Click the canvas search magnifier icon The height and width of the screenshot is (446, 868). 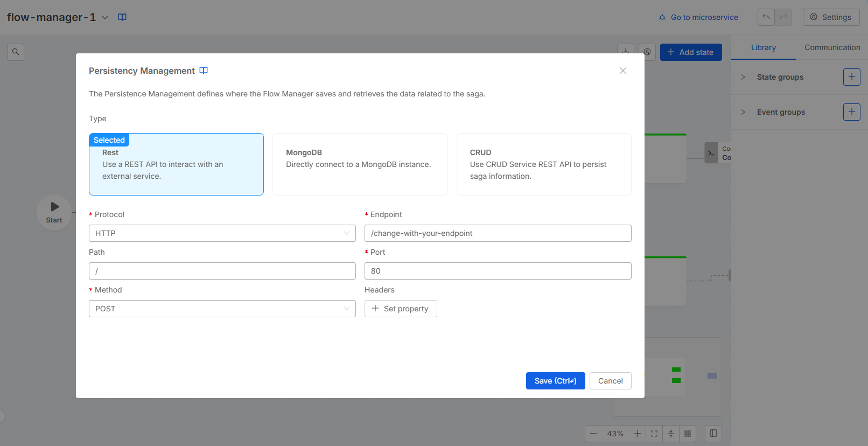16,52
